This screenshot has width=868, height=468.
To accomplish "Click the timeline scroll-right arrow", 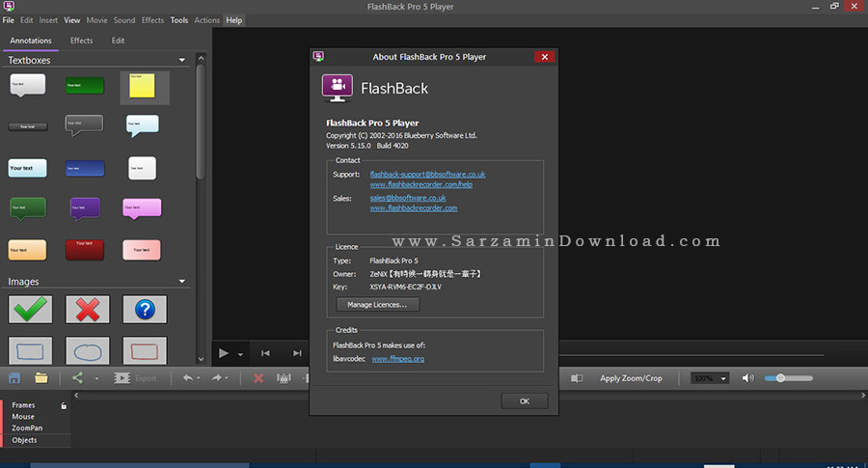I will [862, 396].
